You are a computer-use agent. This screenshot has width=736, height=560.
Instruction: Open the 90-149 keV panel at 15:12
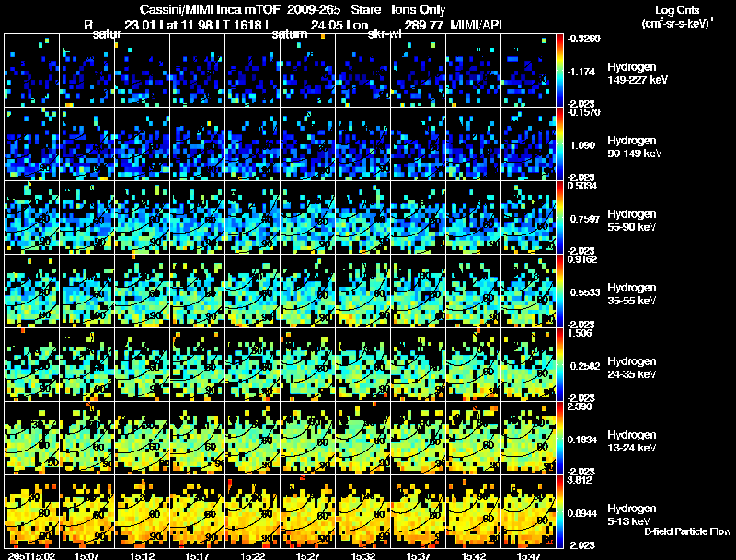point(143,144)
